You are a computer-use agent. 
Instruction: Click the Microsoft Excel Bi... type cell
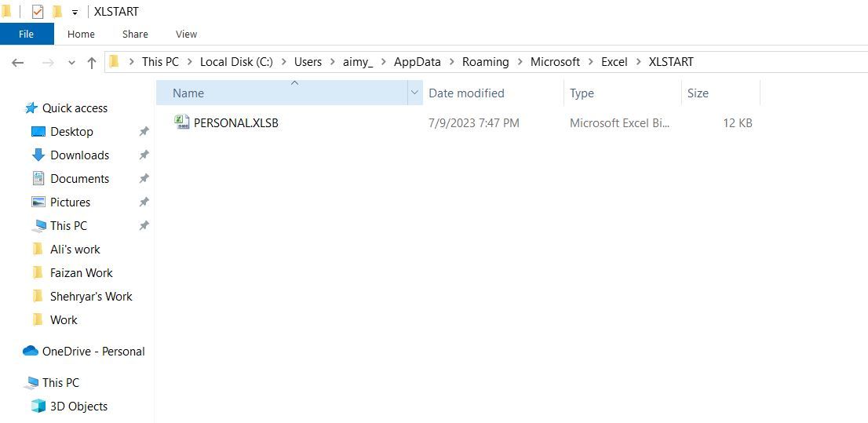pyautogui.click(x=619, y=123)
